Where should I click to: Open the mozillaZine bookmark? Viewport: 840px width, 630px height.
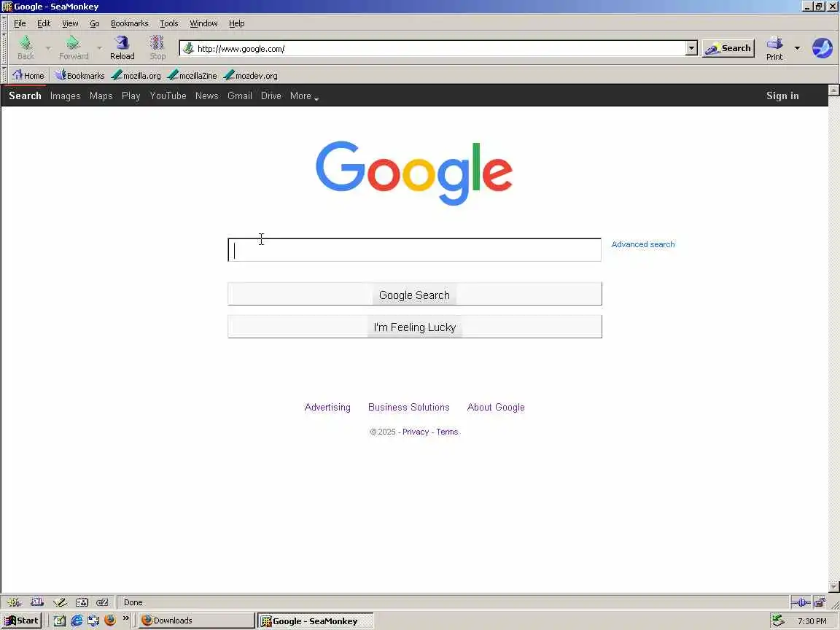(192, 76)
